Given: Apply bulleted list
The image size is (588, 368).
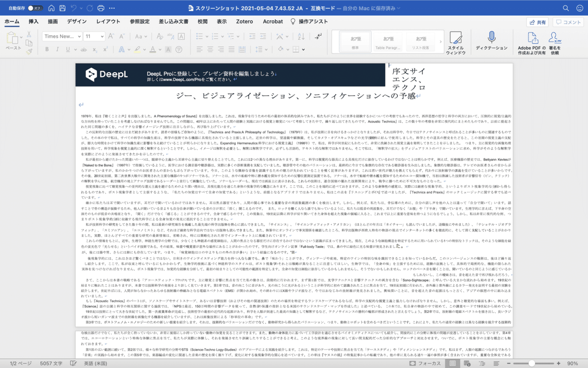Looking at the screenshot, I should pyautogui.click(x=199, y=36).
